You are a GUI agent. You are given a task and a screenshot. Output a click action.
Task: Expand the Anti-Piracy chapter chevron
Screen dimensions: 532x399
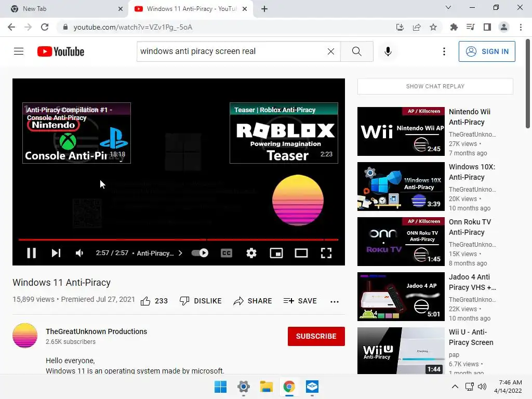[180, 253]
